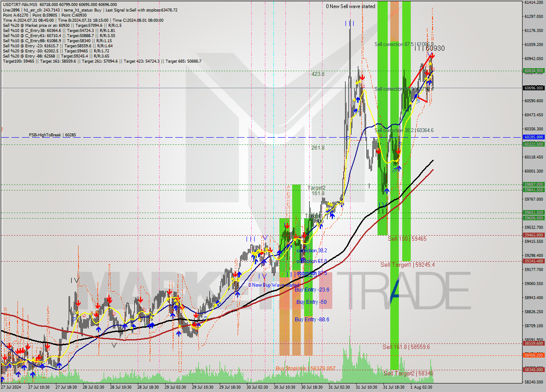Click the USDTIRT-Nbi,M15 symbol title
Screen dimensions: 546x392
(20, 5)
